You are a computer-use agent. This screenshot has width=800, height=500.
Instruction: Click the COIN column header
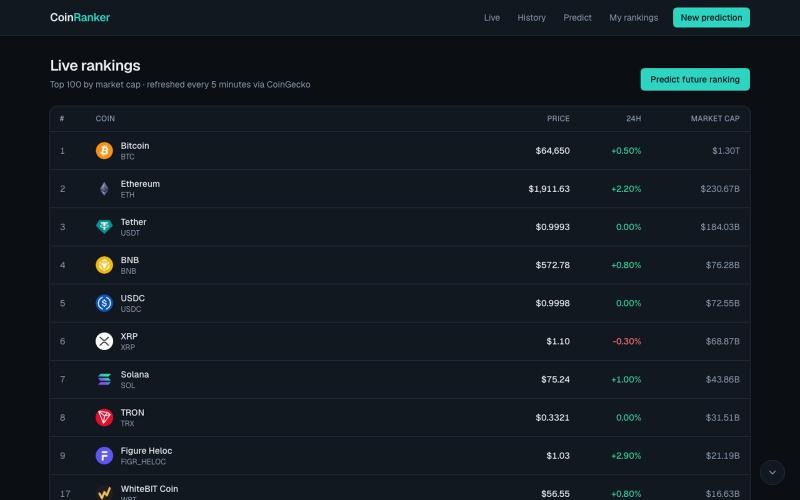105,118
